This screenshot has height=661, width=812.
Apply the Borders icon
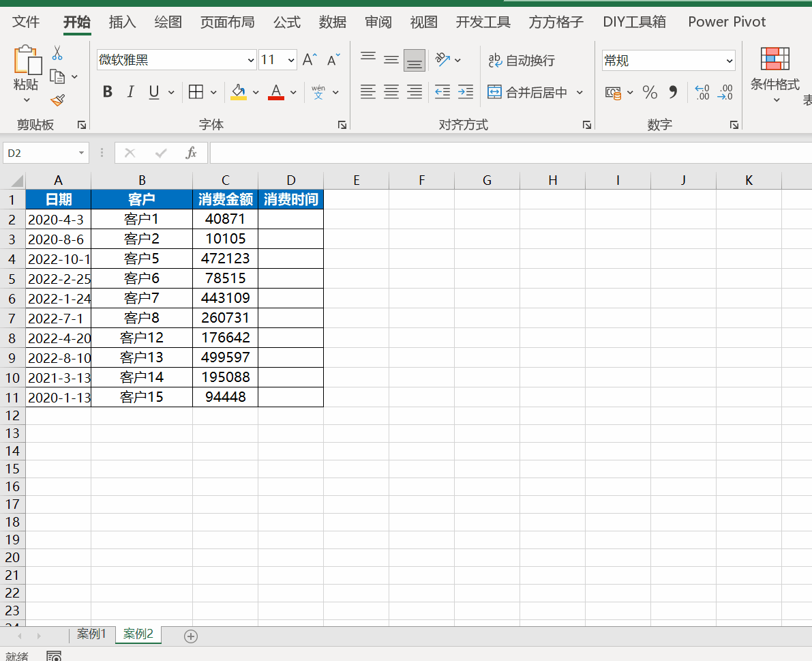(196, 92)
